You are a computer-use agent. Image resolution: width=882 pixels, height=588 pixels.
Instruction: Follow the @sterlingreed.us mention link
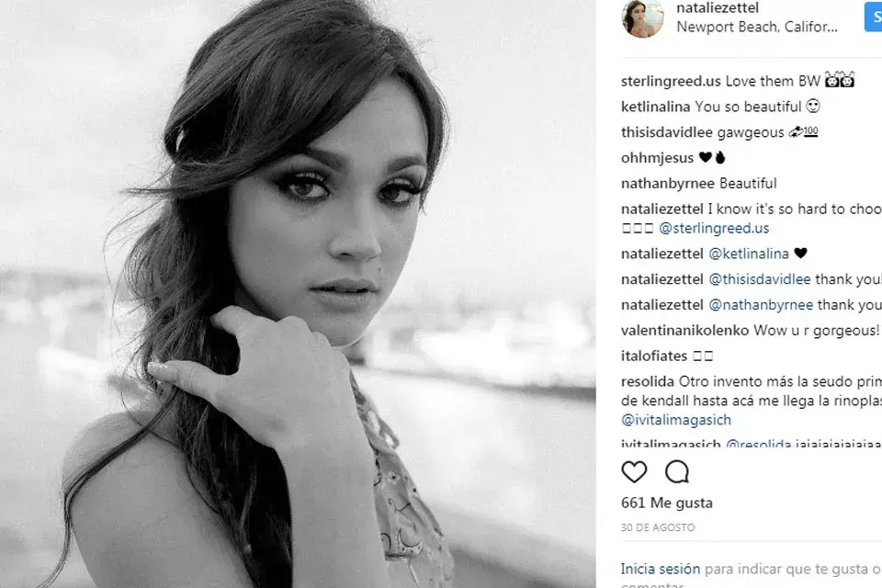tap(714, 228)
